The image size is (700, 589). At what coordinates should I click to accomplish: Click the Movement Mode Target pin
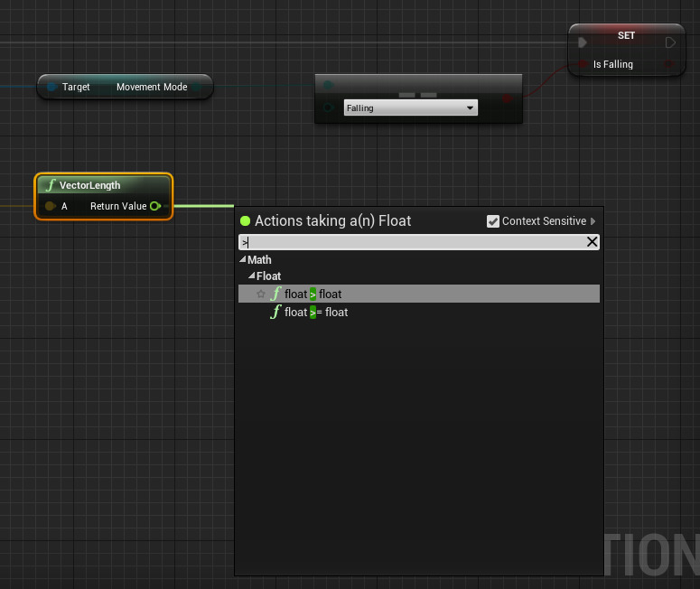[x=51, y=87]
